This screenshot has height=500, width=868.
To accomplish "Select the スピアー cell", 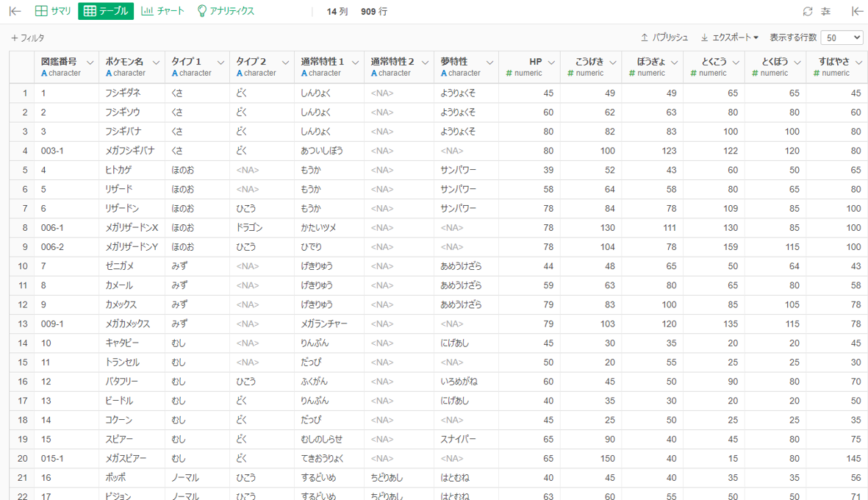I will coord(132,439).
